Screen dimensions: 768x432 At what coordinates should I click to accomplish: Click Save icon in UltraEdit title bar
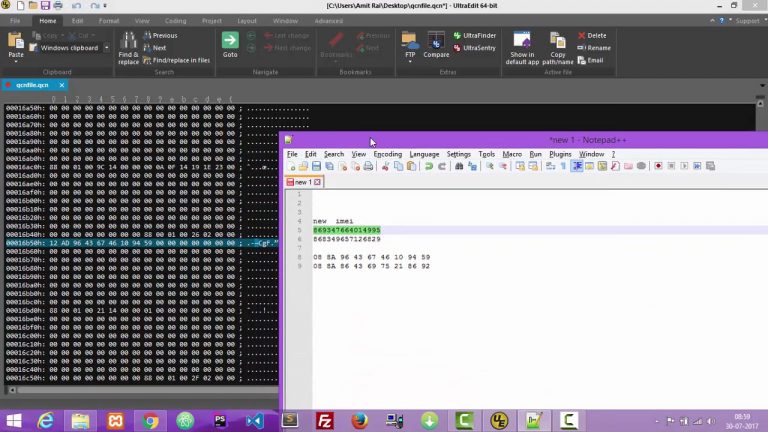pyautogui.click(x=45, y=6)
